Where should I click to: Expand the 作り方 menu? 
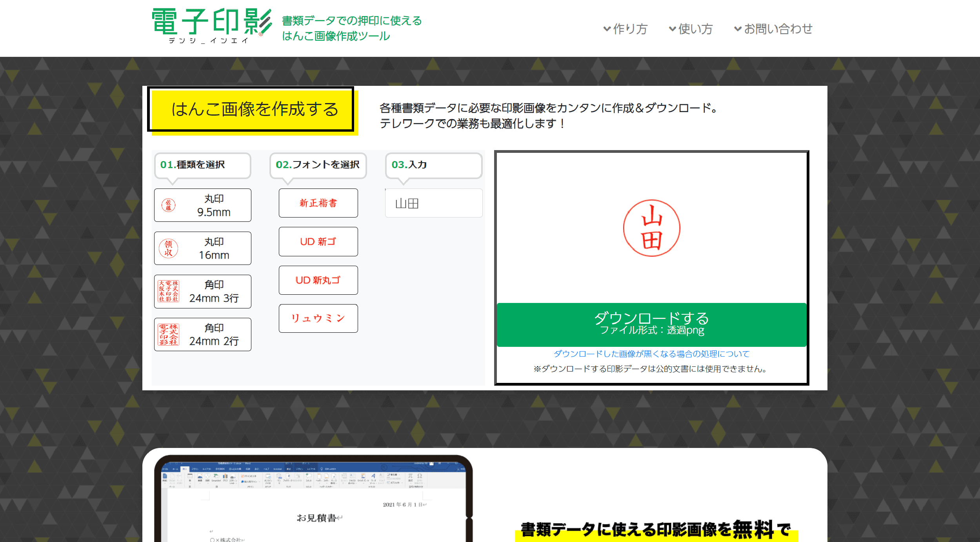625,29
